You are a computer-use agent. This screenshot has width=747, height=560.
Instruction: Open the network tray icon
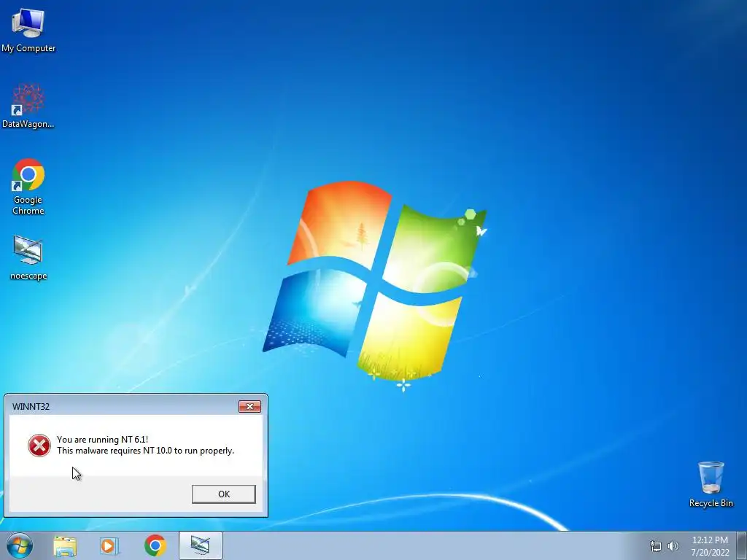(x=656, y=546)
